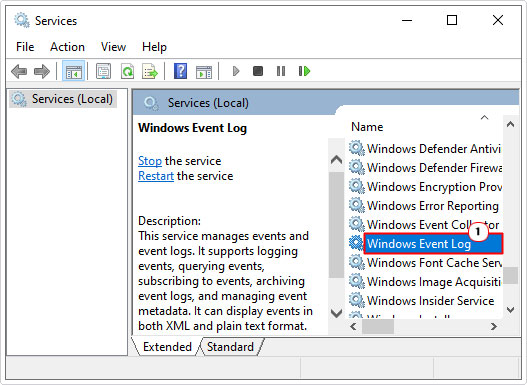Screen dimensions: 527x385
Task: Click horizontal scrollbar right arrow
Action: point(493,327)
